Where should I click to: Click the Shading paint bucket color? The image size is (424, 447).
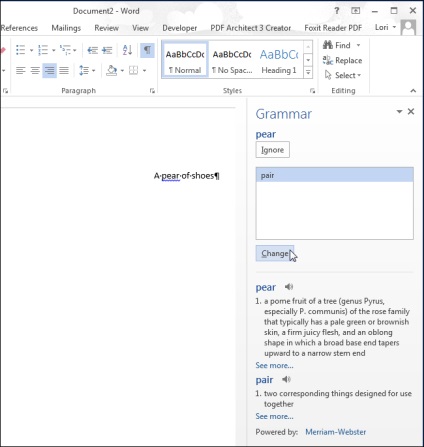(112, 70)
